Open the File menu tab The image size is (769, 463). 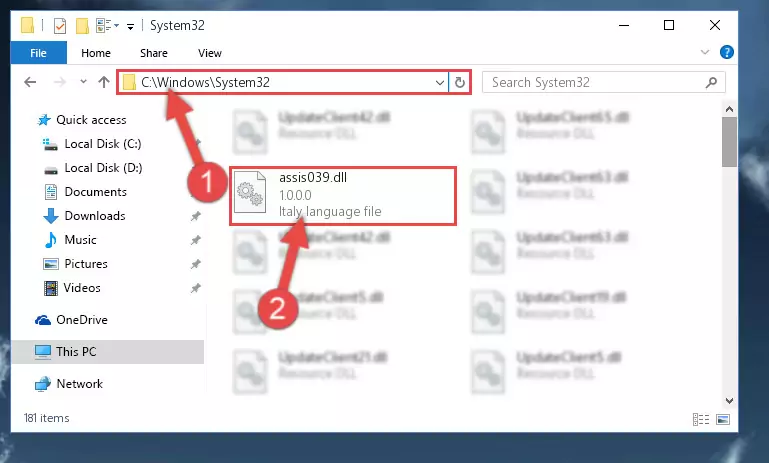pos(38,53)
